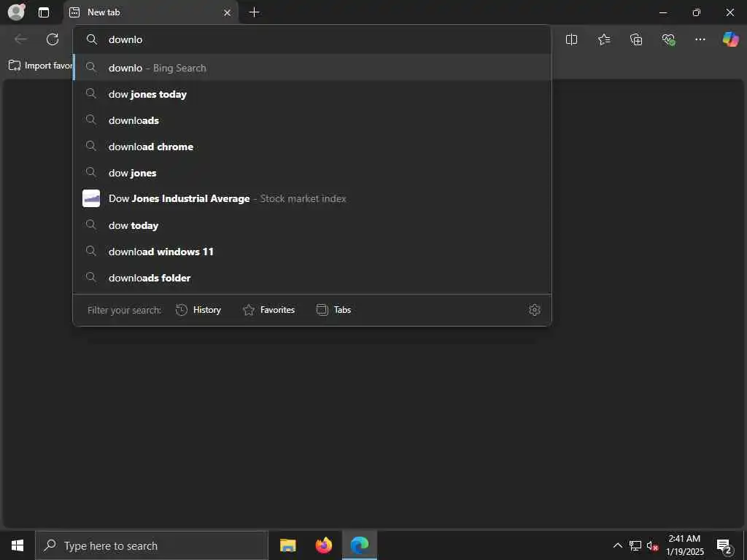Choose the 'dow jones today' suggestion
This screenshot has width=747, height=560.
click(x=312, y=94)
